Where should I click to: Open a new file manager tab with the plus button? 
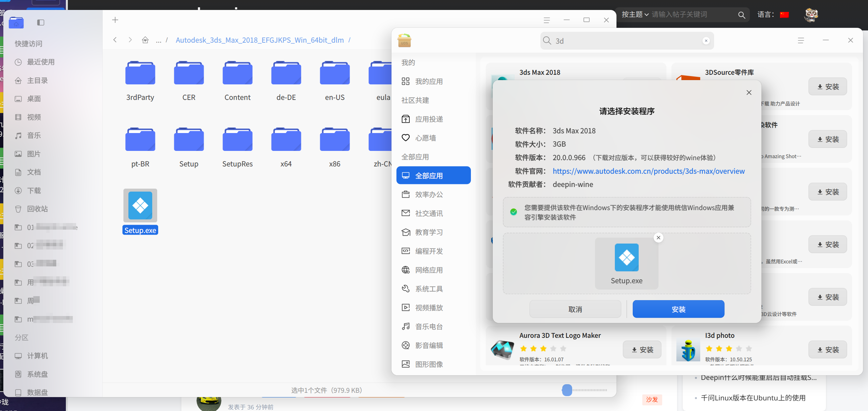115,20
